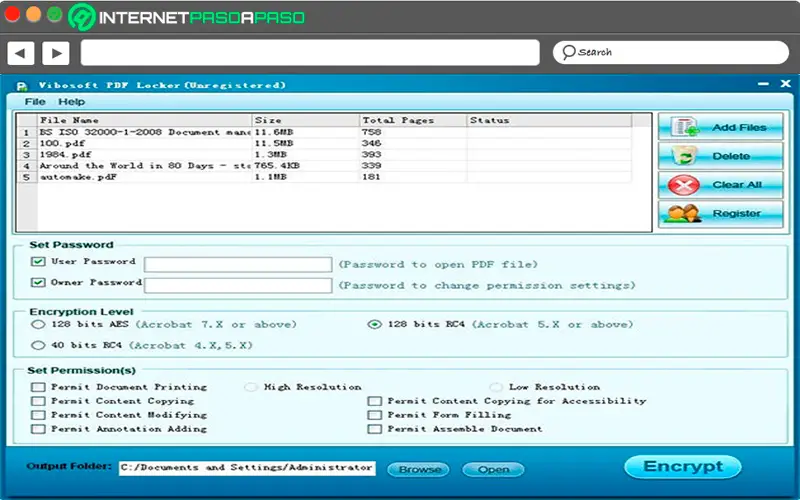The height and width of the screenshot is (500, 800).
Task: Close the PDF Locker window
Action: pyautogui.click(x=785, y=83)
